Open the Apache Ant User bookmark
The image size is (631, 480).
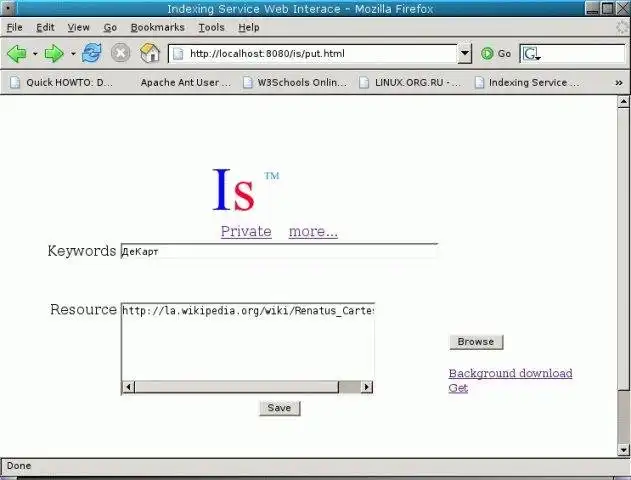[186, 82]
